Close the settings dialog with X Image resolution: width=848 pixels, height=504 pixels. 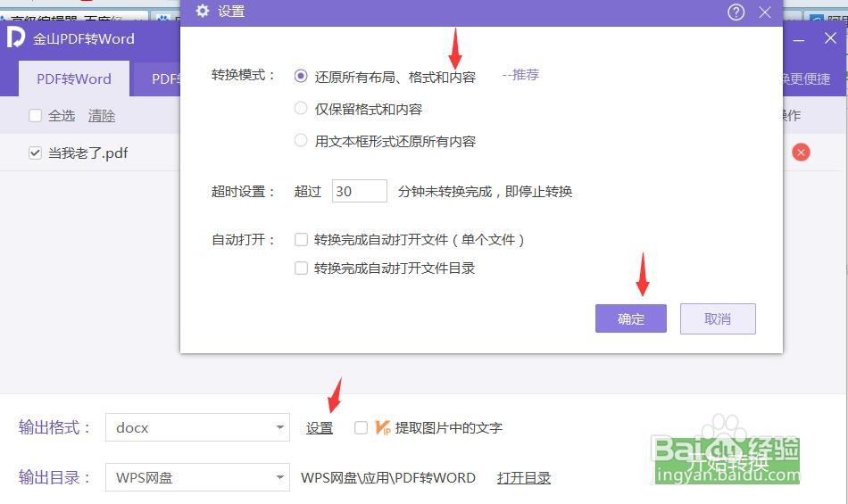[x=765, y=12]
